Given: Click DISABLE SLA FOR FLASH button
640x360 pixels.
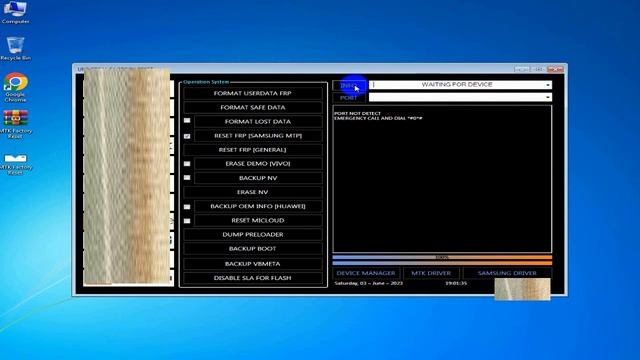Looking at the screenshot, I should (x=253, y=278).
